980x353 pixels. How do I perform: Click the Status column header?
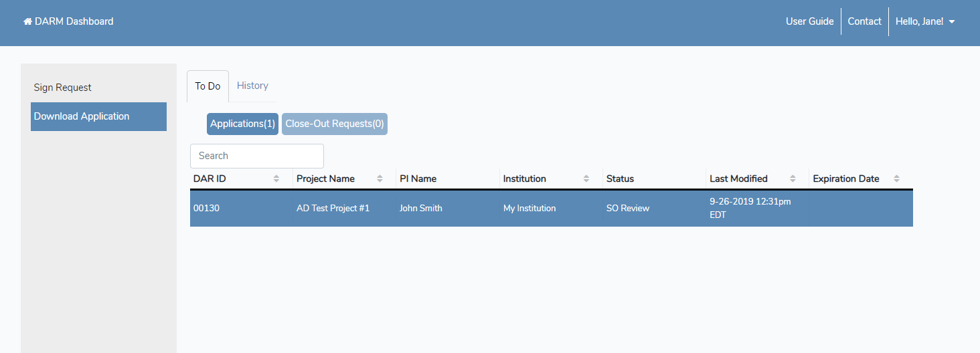[620, 179]
